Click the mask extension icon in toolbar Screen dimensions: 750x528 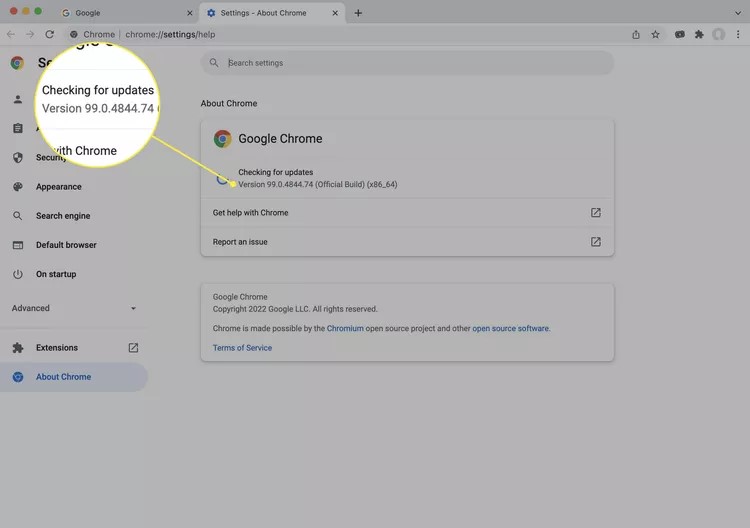pos(680,34)
